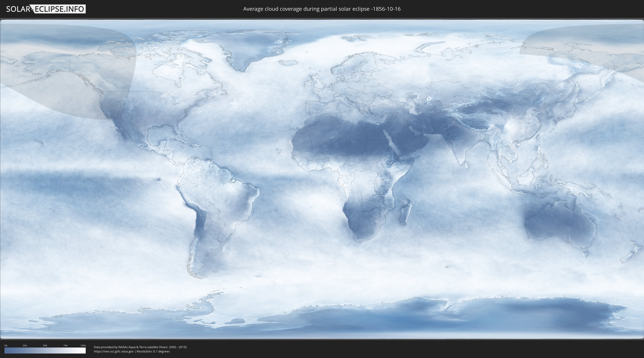Click the '25%' legend label
This screenshot has width=644, height=358.
click(x=25, y=345)
